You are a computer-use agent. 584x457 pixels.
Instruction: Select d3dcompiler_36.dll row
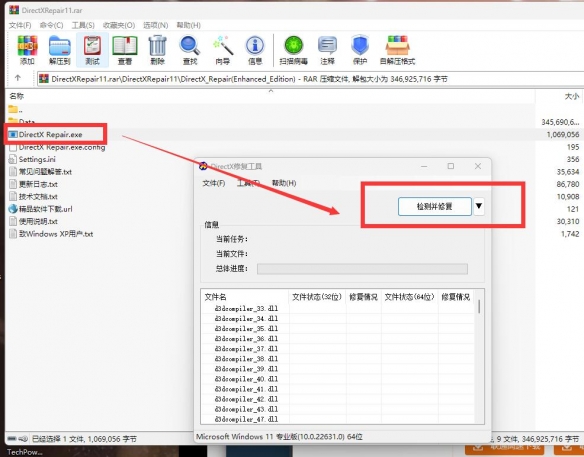coord(246,339)
